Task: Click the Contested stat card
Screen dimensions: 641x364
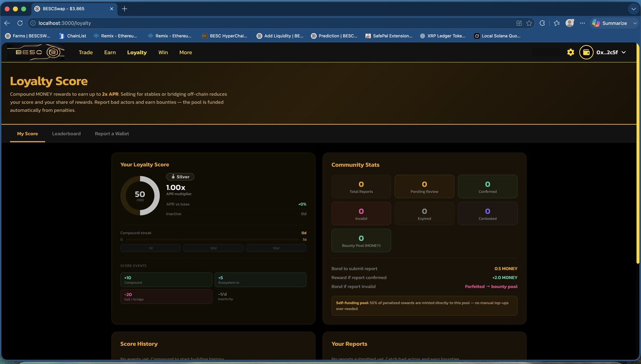Action: pos(488,213)
